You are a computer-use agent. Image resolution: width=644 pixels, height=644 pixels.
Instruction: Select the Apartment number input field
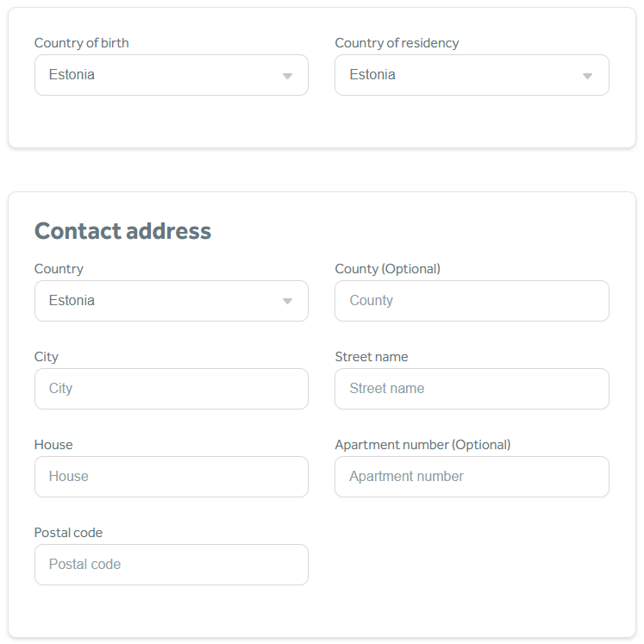(472, 477)
